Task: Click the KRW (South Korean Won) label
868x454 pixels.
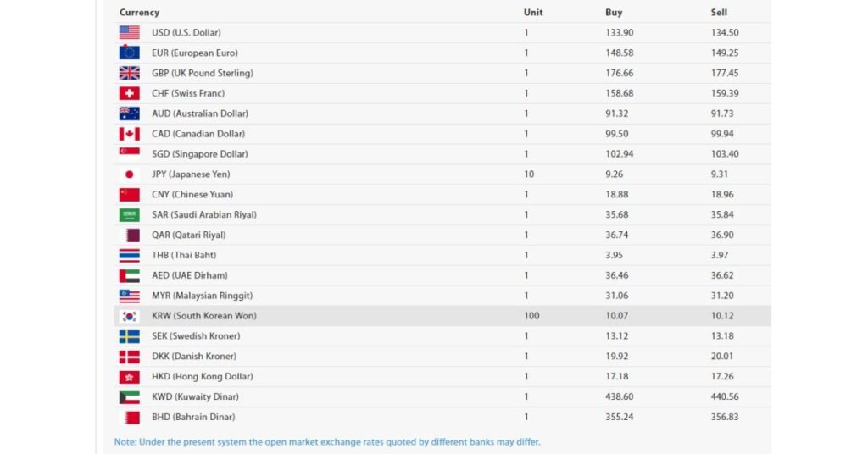Action: tap(204, 316)
